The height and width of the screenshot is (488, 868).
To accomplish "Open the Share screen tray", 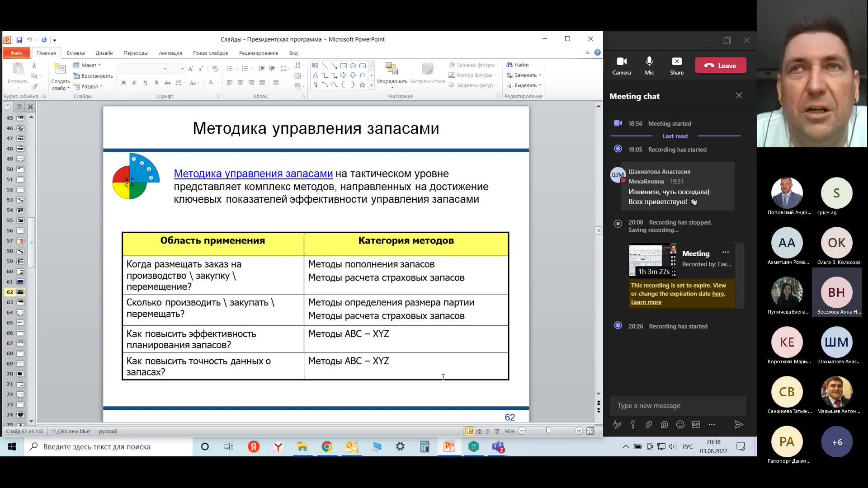I will coord(677,66).
